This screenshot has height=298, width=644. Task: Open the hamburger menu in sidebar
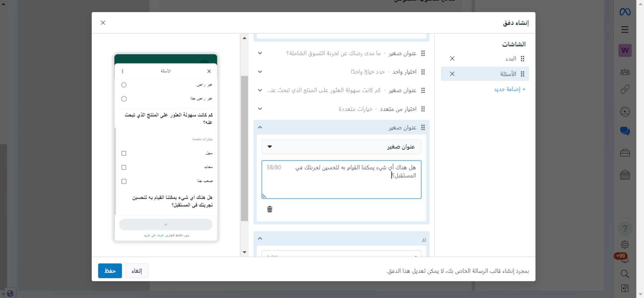[625, 29]
